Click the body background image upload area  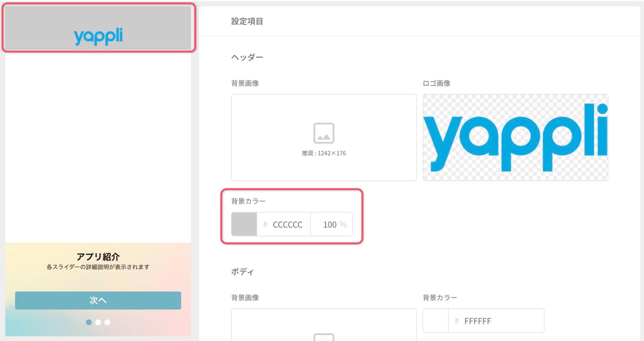coord(324,325)
